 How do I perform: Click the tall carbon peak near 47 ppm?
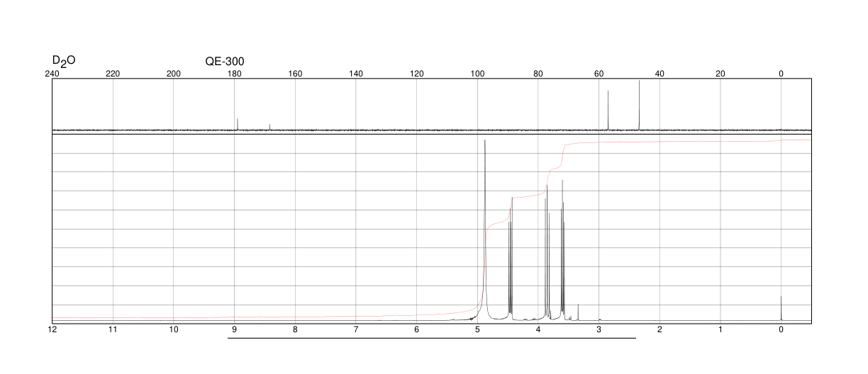pyautogui.click(x=639, y=105)
